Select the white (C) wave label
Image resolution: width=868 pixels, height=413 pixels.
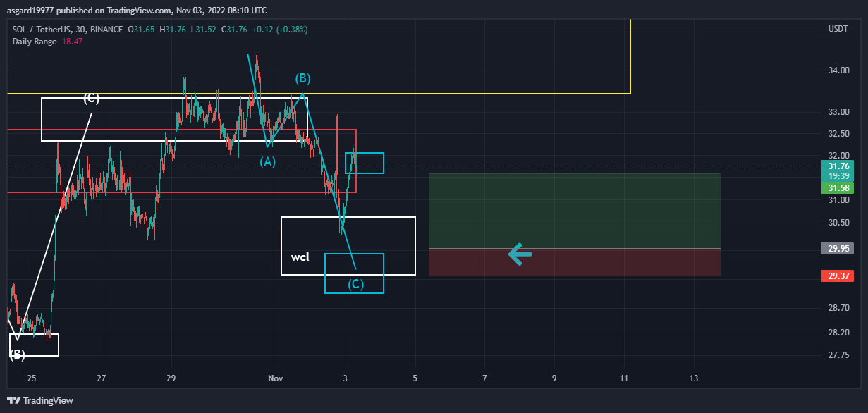pyautogui.click(x=91, y=99)
